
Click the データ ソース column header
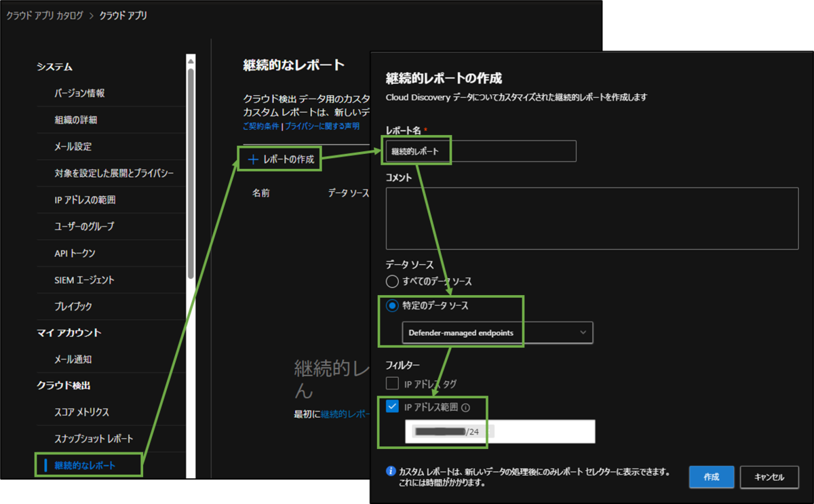point(348,193)
